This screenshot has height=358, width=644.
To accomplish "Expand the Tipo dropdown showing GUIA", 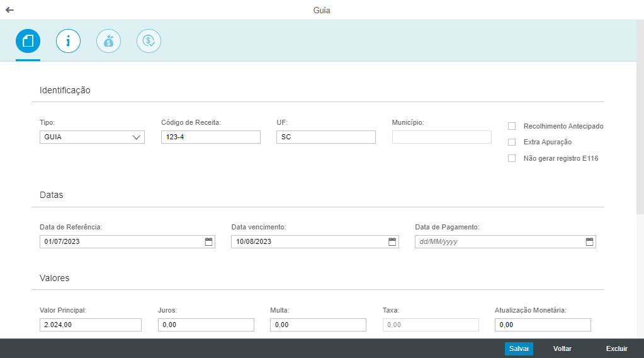I will pyautogui.click(x=92, y=137).
